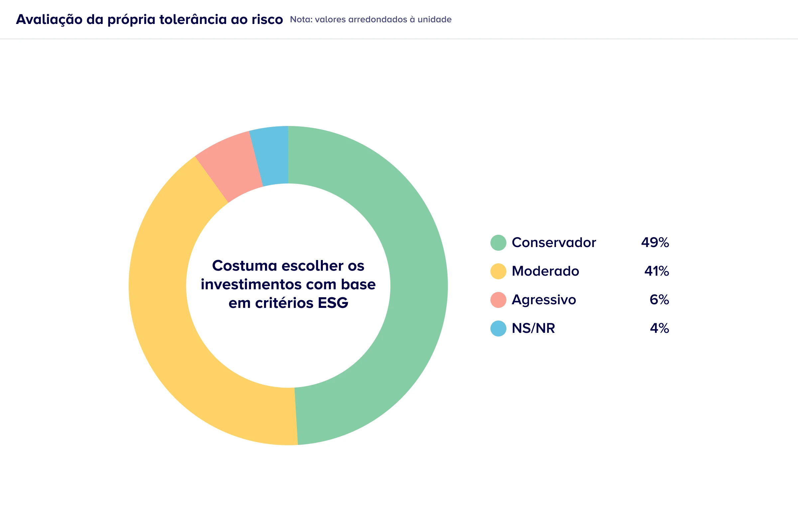
Task: Click the em critérios ESG center text line
Action: [288, 303]
